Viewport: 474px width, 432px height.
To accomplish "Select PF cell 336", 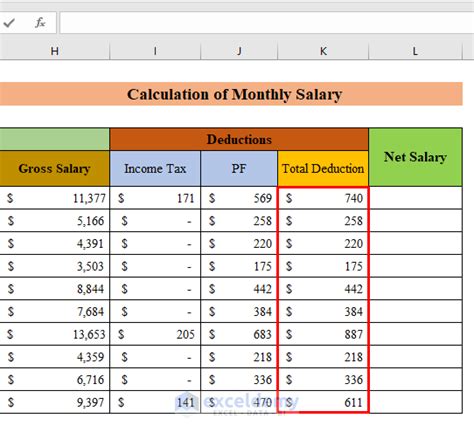I will point(239,379).
